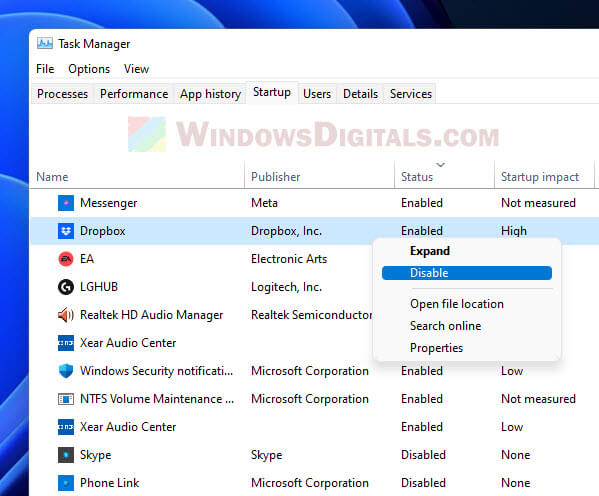Click the EA app icon

(66, 259)
